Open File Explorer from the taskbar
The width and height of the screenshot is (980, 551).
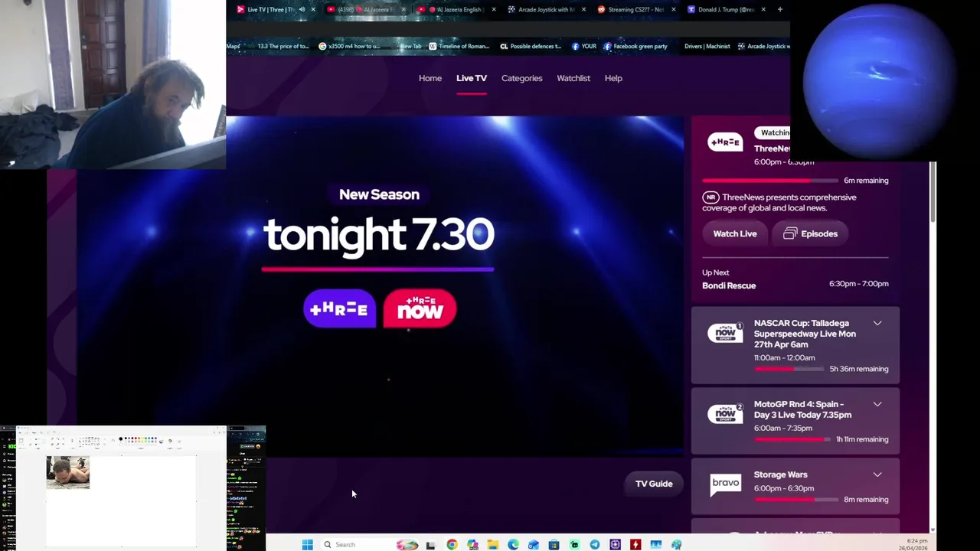pos(492,544)
